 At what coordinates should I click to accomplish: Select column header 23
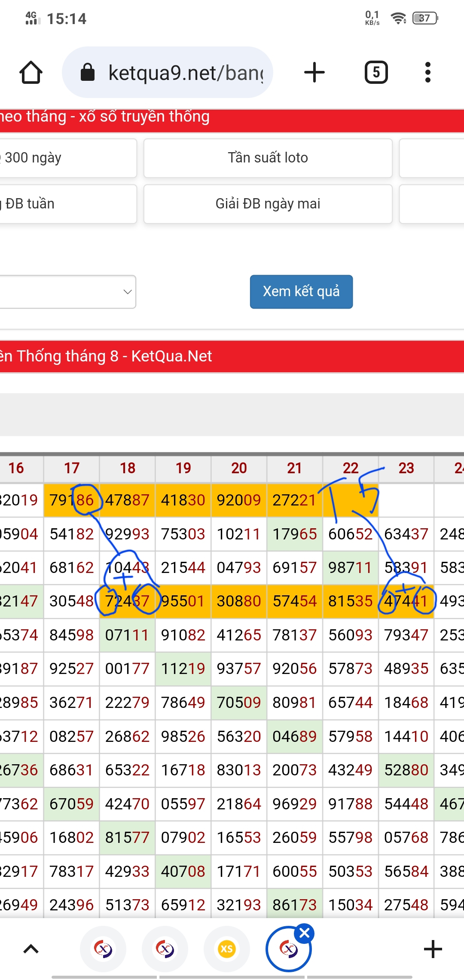pos(406,468)
